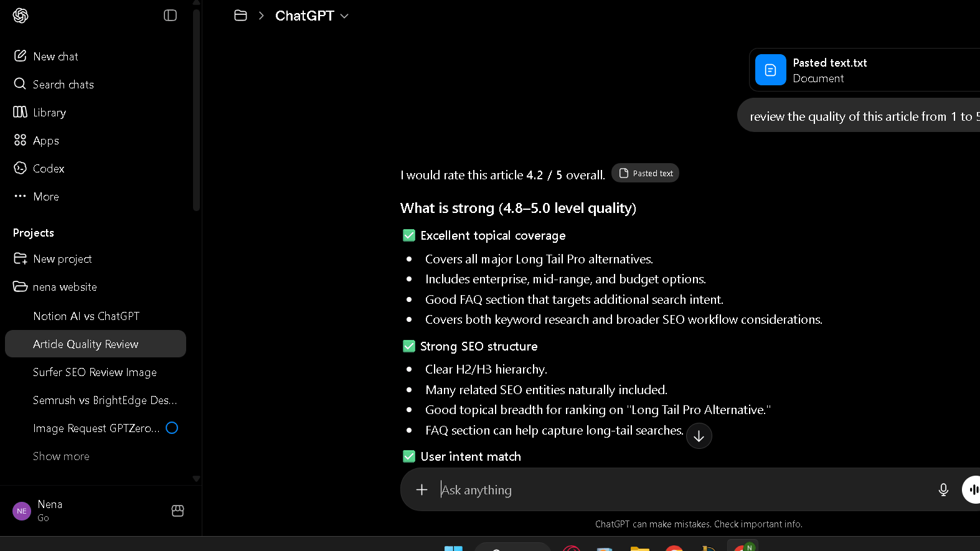This screenshot has height=551, width=980.
Task: Open the Surfer SEO Review Image chat
Action: coord(95,372)
